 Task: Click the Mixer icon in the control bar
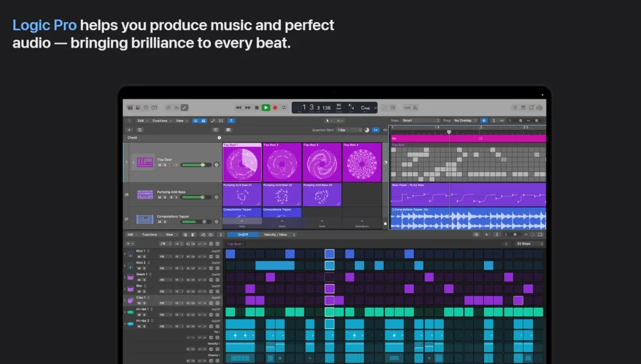click(x=176, y=108)
